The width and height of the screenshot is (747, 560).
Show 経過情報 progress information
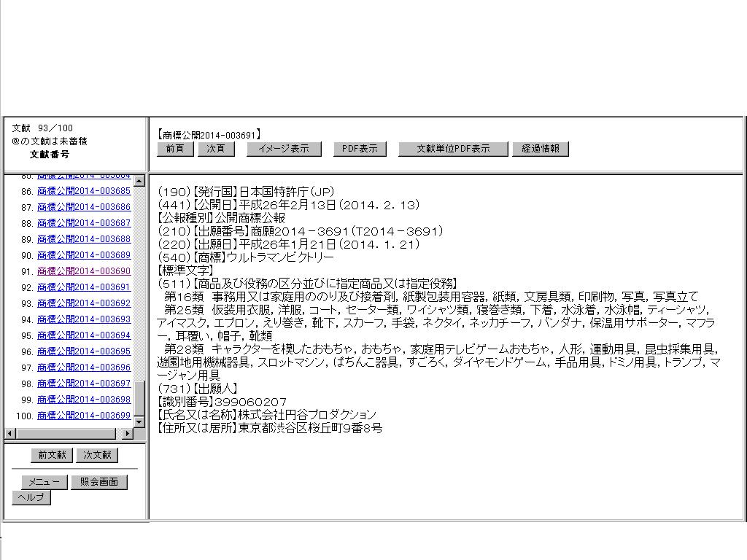(x=541, y=149)
